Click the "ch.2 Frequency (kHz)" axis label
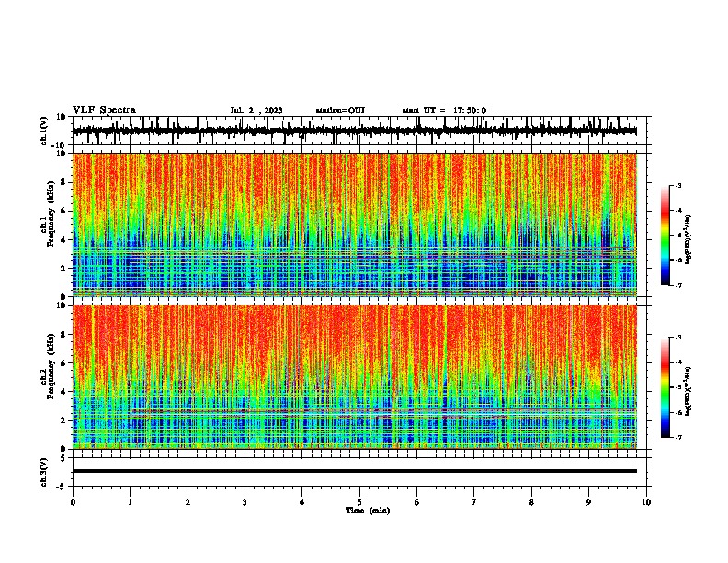Image resolution: width=728 pixels, height=563 pixels. 48,366
